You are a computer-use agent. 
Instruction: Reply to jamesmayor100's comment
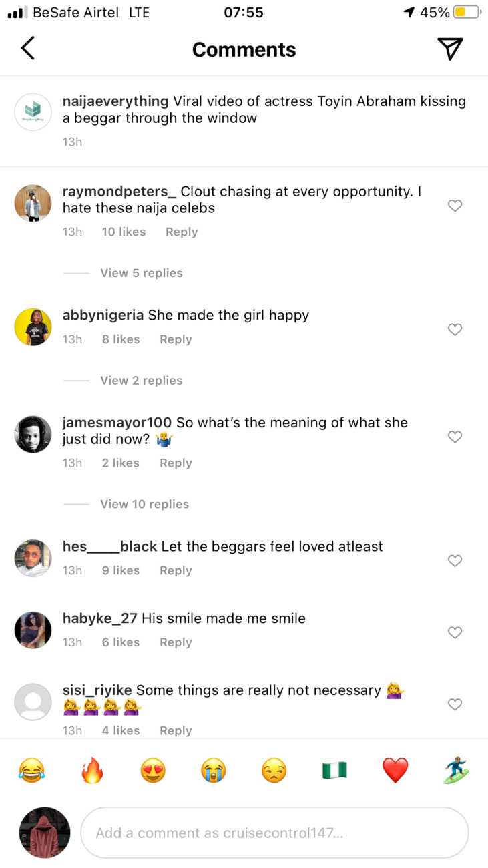(x=176, y=463)
